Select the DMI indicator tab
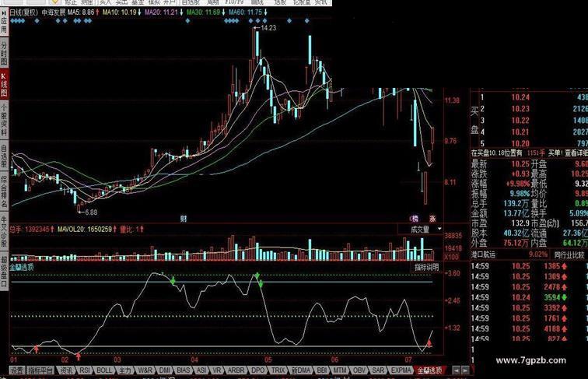The image size is (588, 379). click(x=165, y=370)
